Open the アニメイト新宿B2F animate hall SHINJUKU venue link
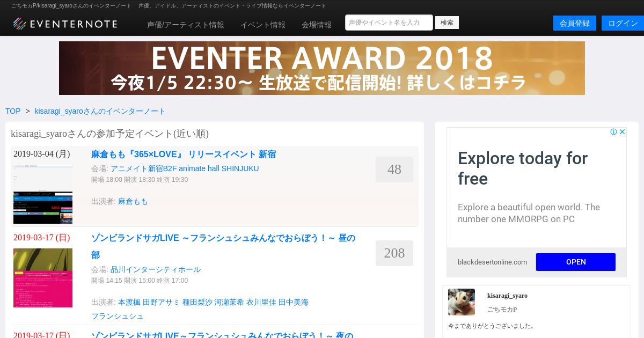This screenshot has width=644, height=338. click(x=185, y=168)
